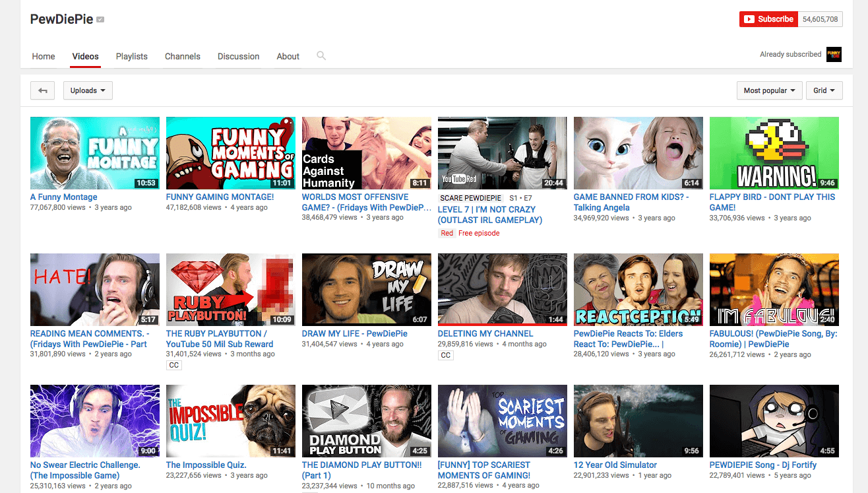Open the Channels tab

click(183, 56)
